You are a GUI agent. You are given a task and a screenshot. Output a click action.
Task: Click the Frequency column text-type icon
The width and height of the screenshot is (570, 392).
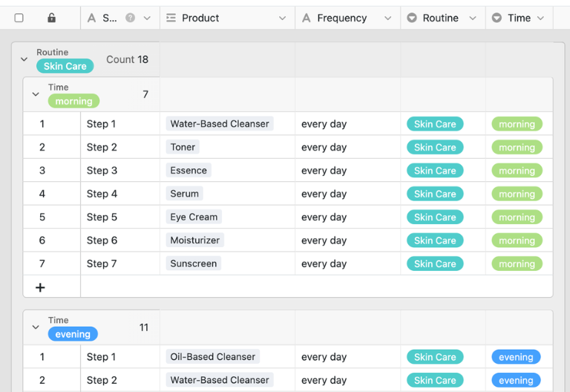(307, 18)
